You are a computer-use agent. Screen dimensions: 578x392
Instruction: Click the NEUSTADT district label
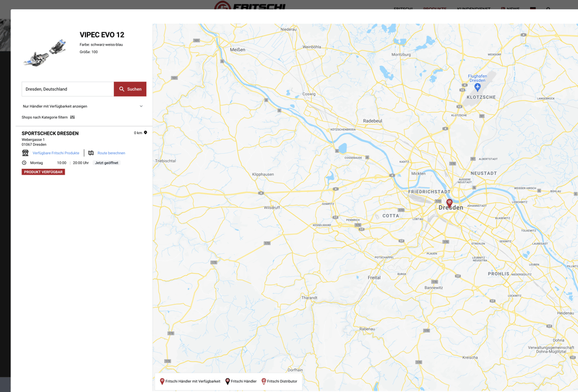coord(484,173)
